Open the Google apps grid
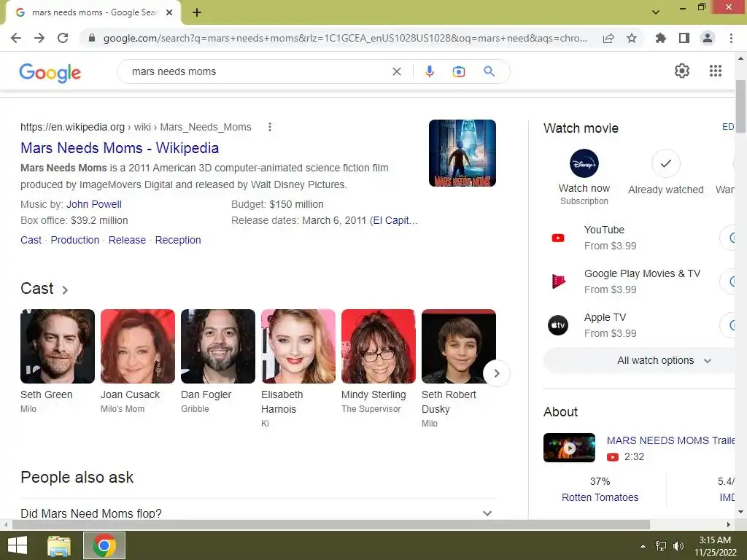Image resolution: width=747 pixels, height=560 pixels. 715,71
